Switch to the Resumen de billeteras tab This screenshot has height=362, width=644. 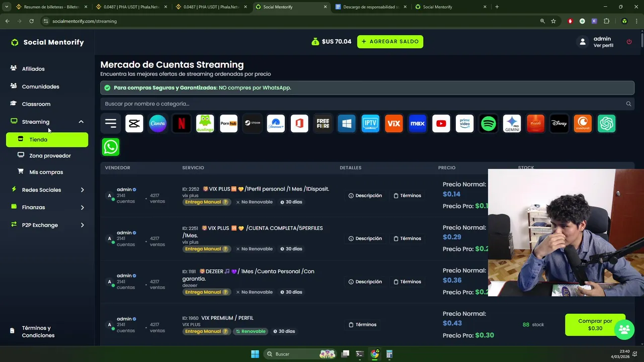52,7
